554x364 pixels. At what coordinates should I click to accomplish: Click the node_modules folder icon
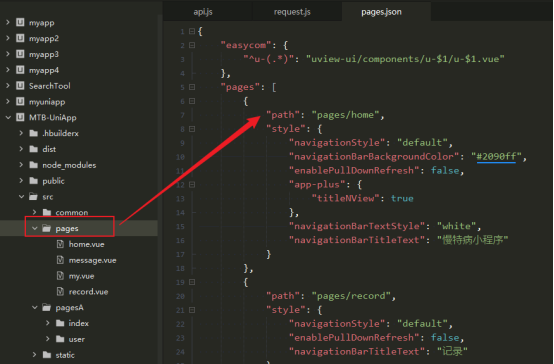(34, 165)
